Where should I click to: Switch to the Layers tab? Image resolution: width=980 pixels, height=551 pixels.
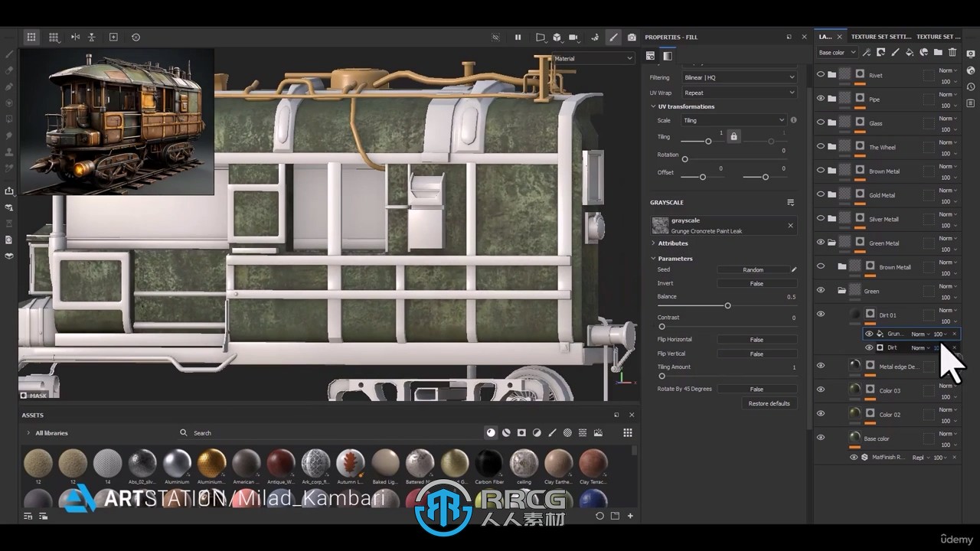click(x=826, y=37)
